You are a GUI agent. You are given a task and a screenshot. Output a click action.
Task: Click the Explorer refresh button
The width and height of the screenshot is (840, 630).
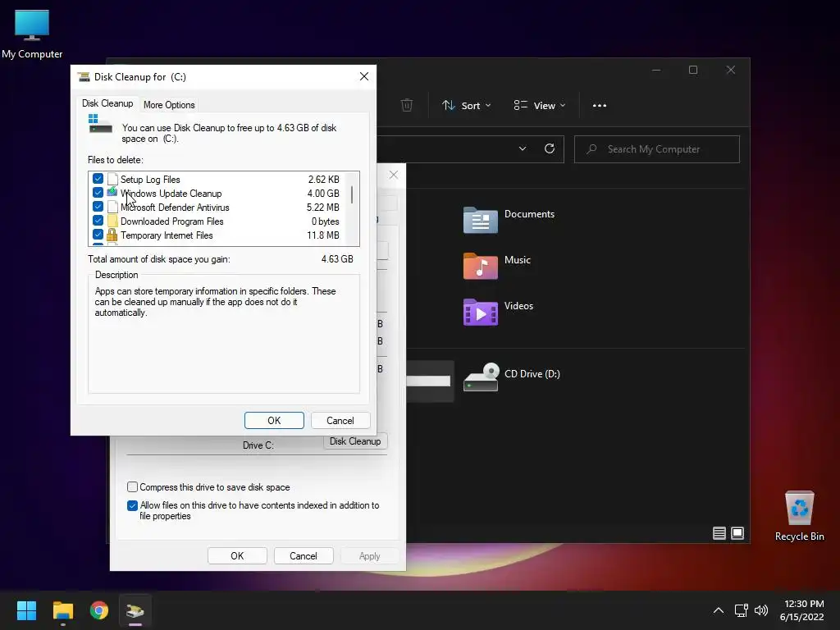[x=549, y=149]
